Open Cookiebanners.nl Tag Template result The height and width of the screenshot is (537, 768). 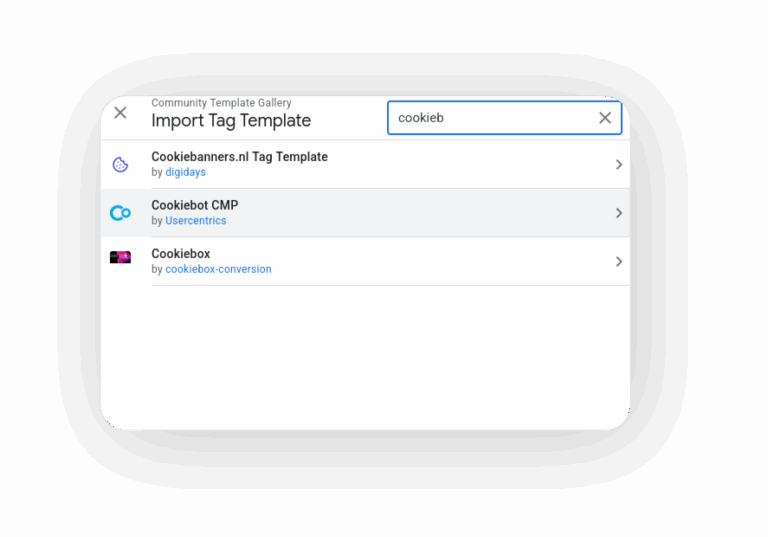tap(365, 164)
